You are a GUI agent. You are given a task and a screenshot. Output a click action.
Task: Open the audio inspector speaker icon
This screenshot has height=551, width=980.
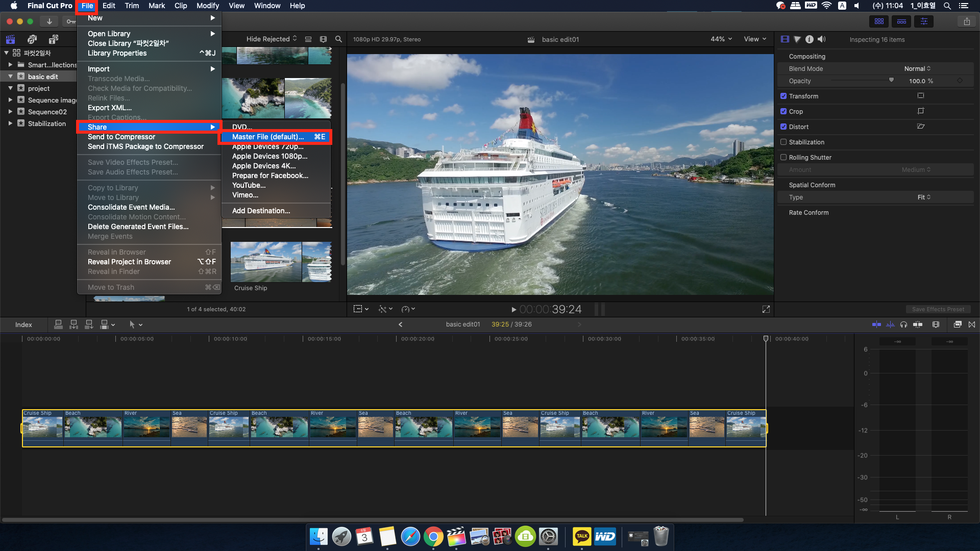pyautogui.click(x=821, y=39)
